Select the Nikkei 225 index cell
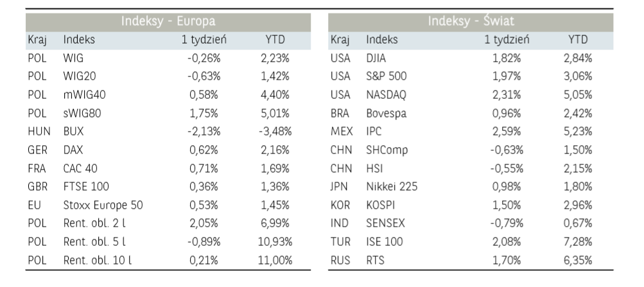Image resolution: width=644 pixels, height=287 pixels. coord(391,187)
